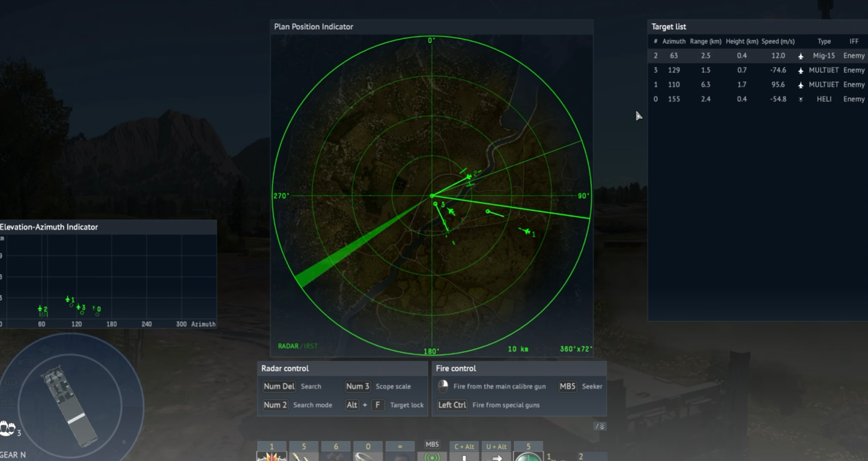Click the aircraft icon in target 3 row
The width and height of the screenshot is (868, 461).
click(x=801, y=70)
